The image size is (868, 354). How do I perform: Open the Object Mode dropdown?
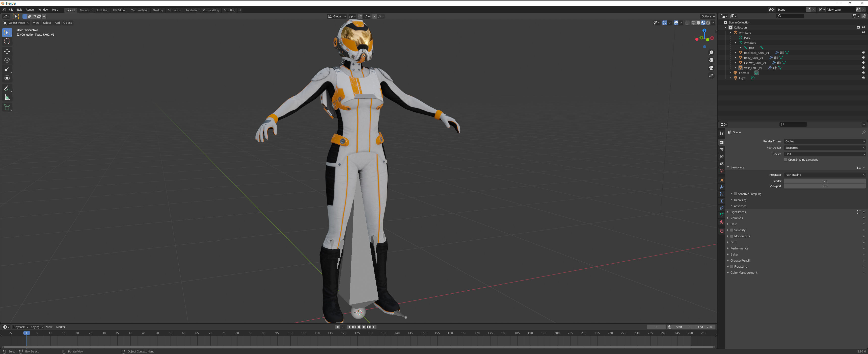click(16, 23)
